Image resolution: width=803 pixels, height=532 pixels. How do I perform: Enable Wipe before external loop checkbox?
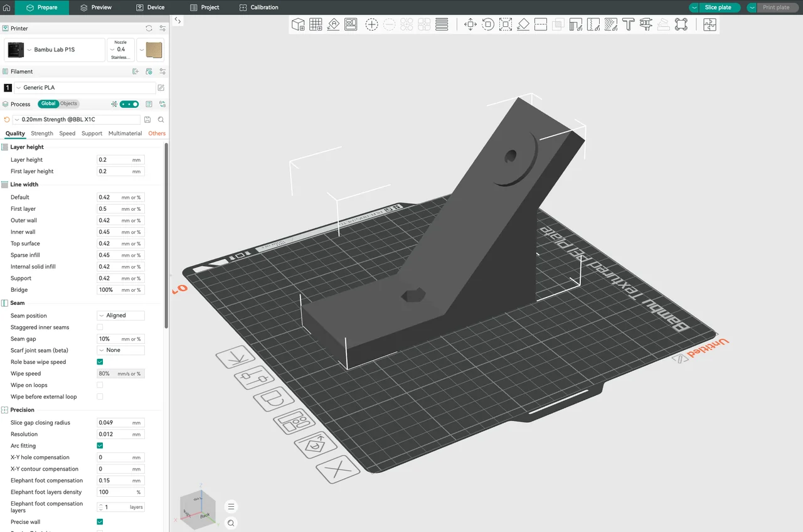click(x=100, y=396)
